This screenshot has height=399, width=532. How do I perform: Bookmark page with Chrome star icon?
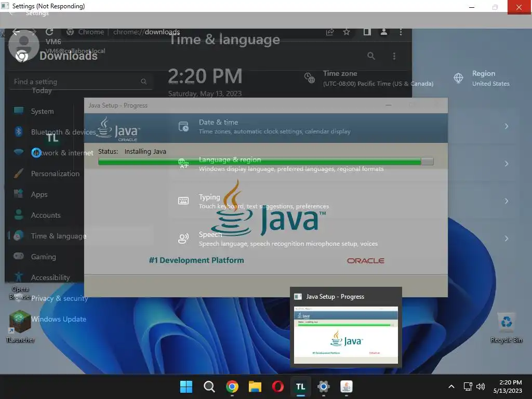click(x=347, y=32)
